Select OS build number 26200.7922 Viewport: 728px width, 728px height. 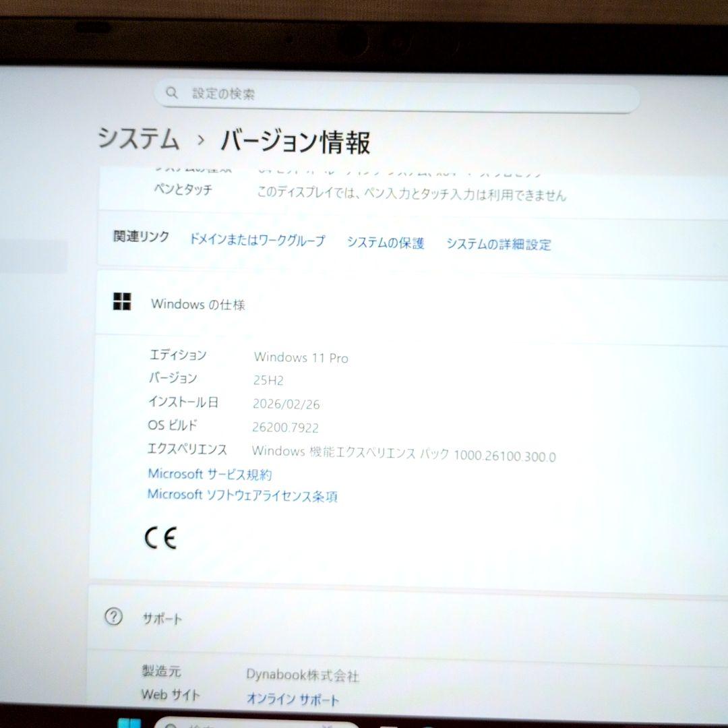(286, 427)
